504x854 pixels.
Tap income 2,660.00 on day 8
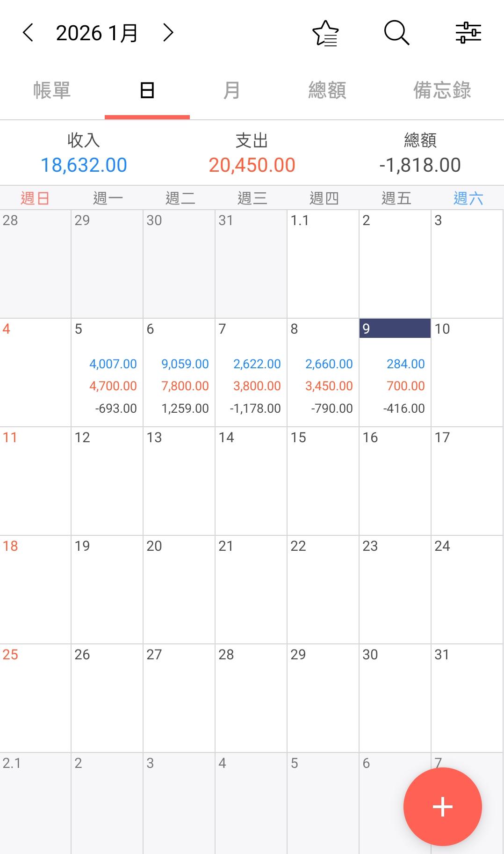[x=329, y=364]
